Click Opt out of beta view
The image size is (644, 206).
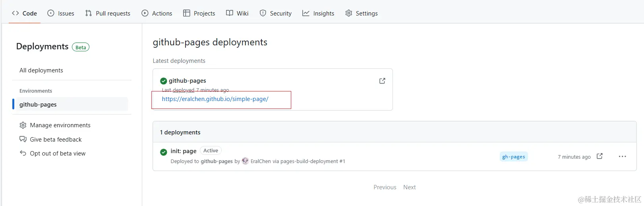click(58, 154)
